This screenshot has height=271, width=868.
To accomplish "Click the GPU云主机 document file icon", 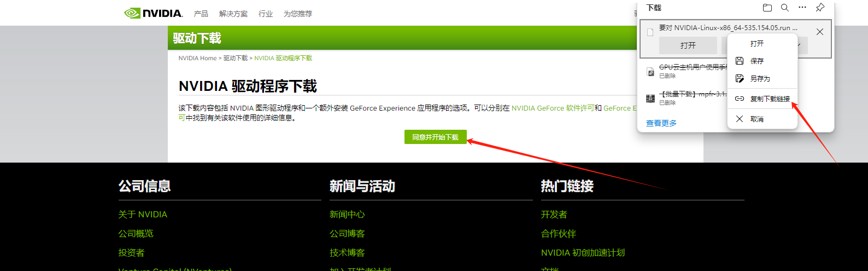I will click(x=650, y=72).
